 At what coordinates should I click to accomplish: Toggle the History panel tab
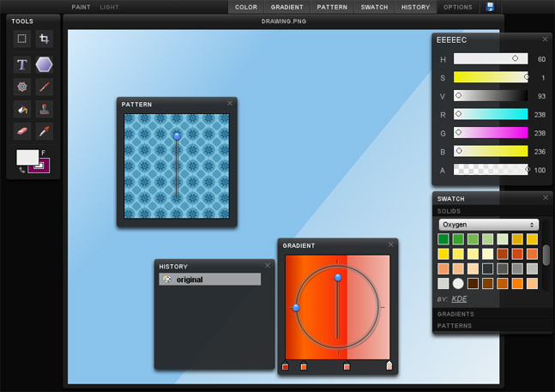coord(415,7)
